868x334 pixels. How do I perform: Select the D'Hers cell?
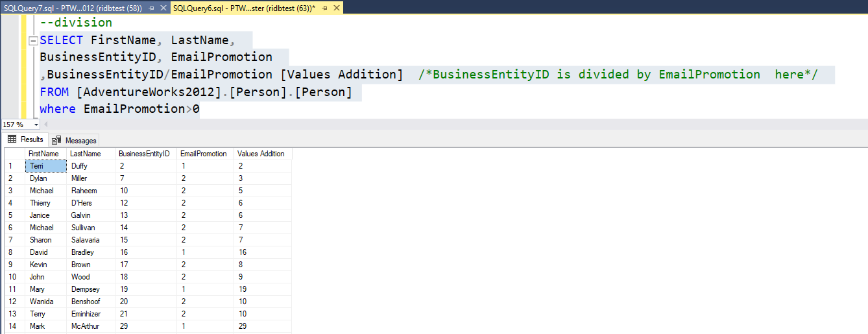91,203
